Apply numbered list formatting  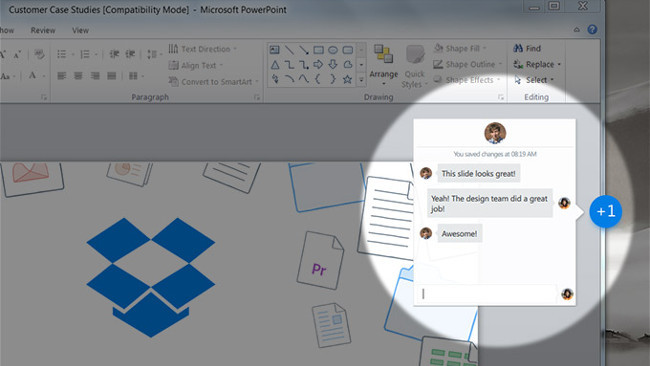(x=85, y=54)
